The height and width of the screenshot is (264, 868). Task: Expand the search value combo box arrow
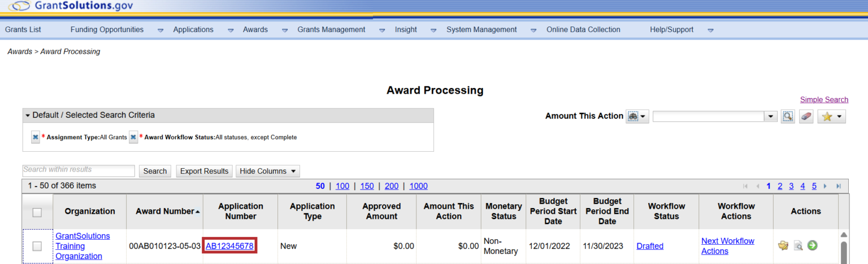coord(770,116)
